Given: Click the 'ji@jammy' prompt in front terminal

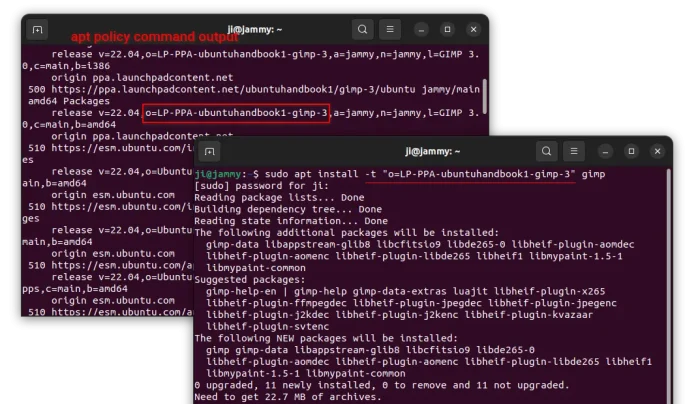Looking at the screenshot, I should [218, 174].
